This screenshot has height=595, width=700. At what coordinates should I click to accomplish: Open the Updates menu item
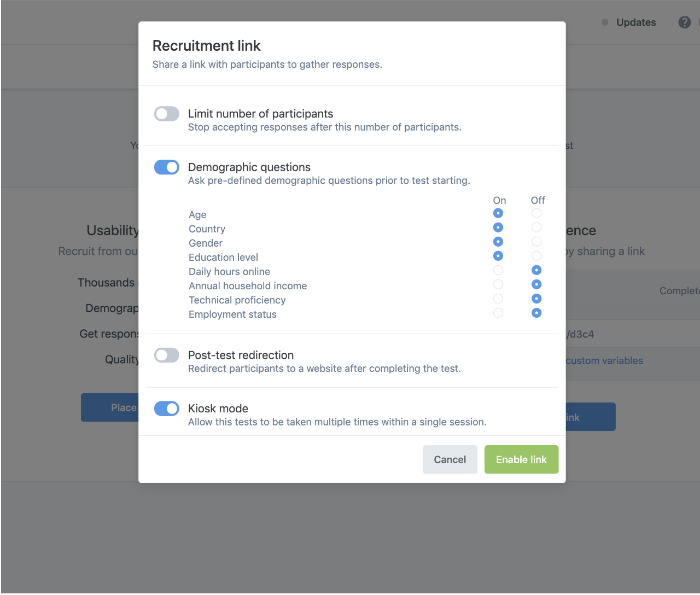pos(635,22)
